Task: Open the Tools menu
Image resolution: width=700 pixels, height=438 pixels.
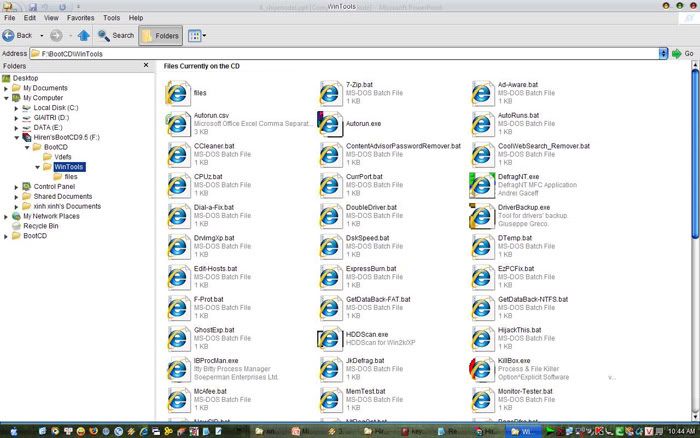Action: 112,18
